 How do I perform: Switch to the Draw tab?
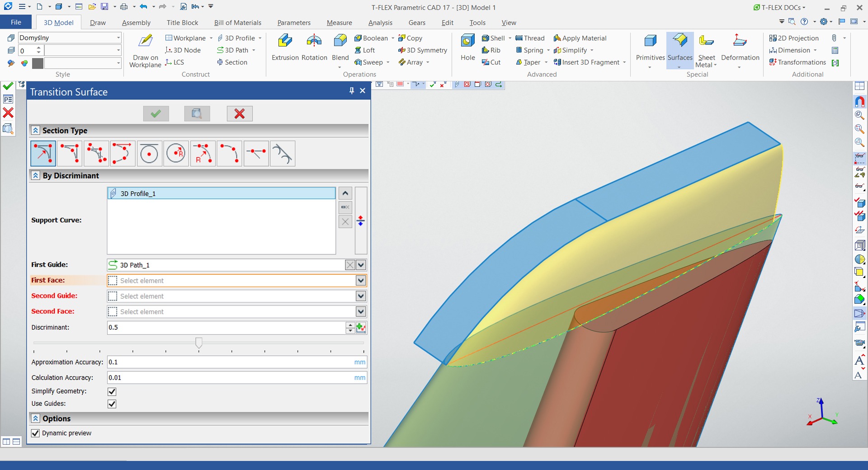(98, 23)
